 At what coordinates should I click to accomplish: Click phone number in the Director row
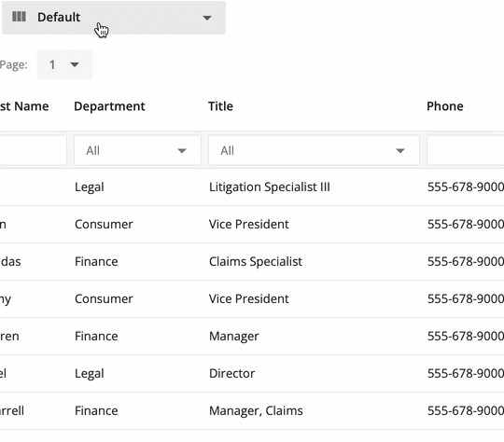(x=466, y=373)
